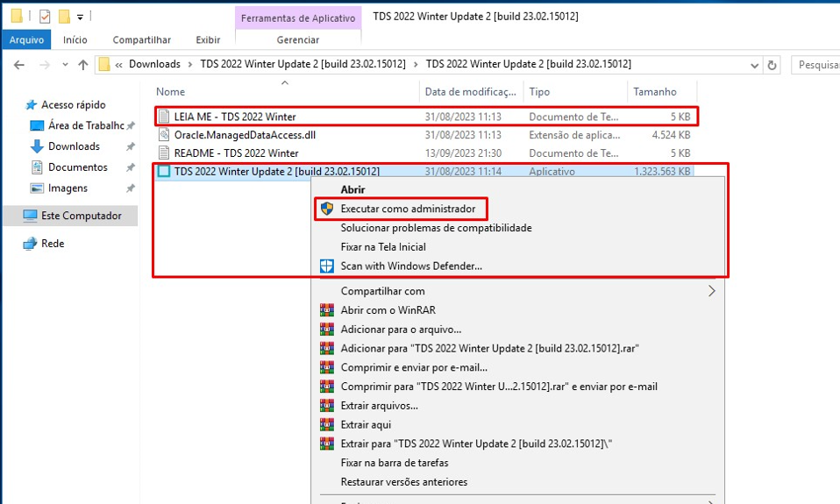Choose Extrair arquivos
Screen dimensions: 840x504
pos(380,406)
